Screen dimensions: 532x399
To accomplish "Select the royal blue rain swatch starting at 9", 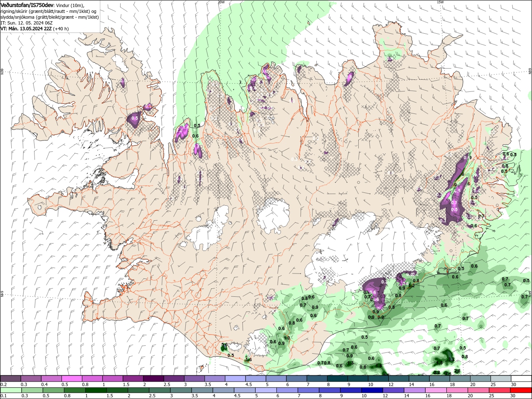I will (x=351, y=390).
